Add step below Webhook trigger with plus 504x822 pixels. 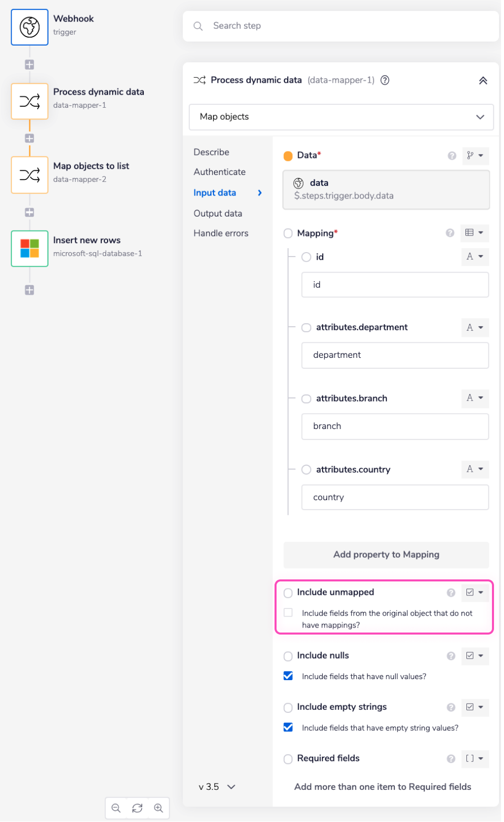click(30, 65)
